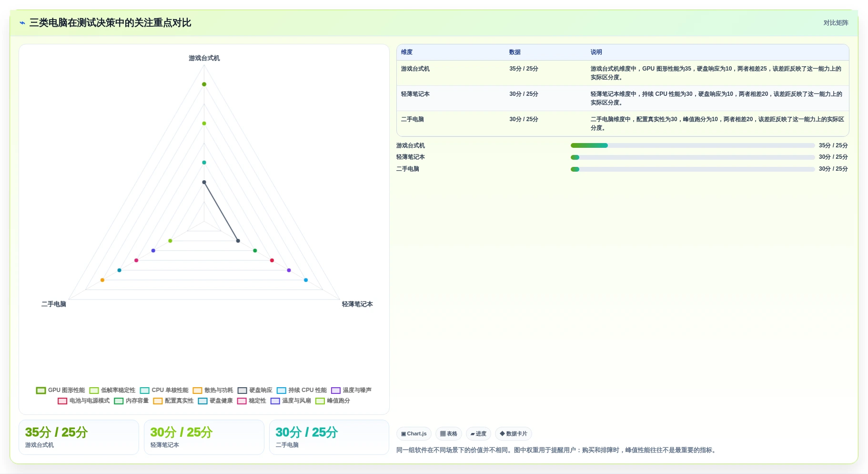Screen dimensions: 868x474
Task: Click the 游戏台式机 label beside progress bars
Action: coord(411,145)
